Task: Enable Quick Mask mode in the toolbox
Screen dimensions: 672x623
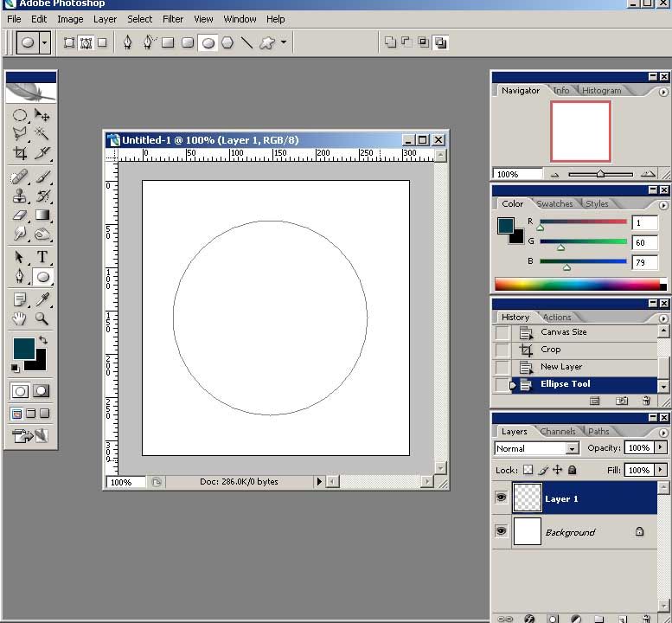Action: tap(41, 391)
